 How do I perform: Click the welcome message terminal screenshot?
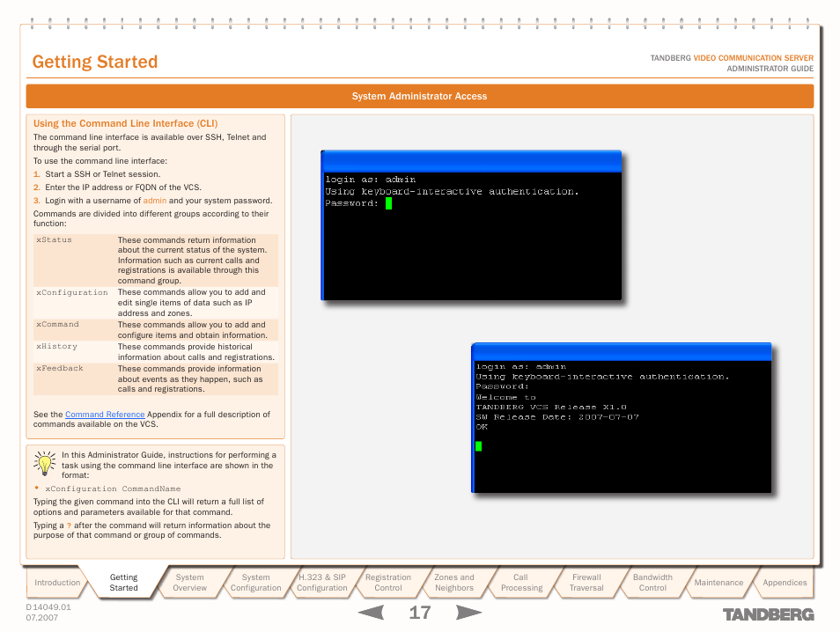[x=622, y=418]
